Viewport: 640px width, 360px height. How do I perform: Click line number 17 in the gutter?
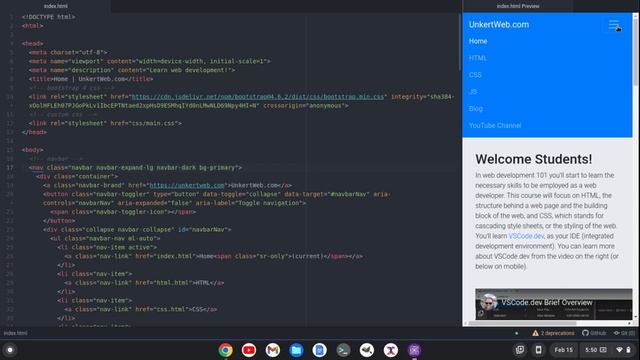pos(10,168)
